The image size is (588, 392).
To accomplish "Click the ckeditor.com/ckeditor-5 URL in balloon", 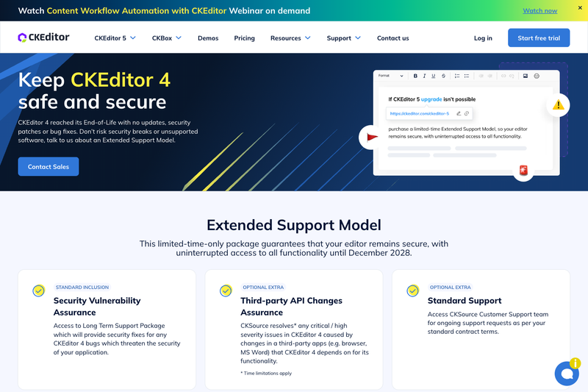I will point(419,113).
